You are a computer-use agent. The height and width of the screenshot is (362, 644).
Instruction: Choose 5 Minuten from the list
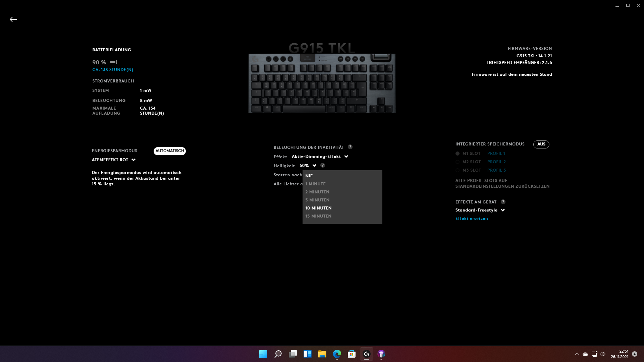pyautogui.click(x=317, y=200)
